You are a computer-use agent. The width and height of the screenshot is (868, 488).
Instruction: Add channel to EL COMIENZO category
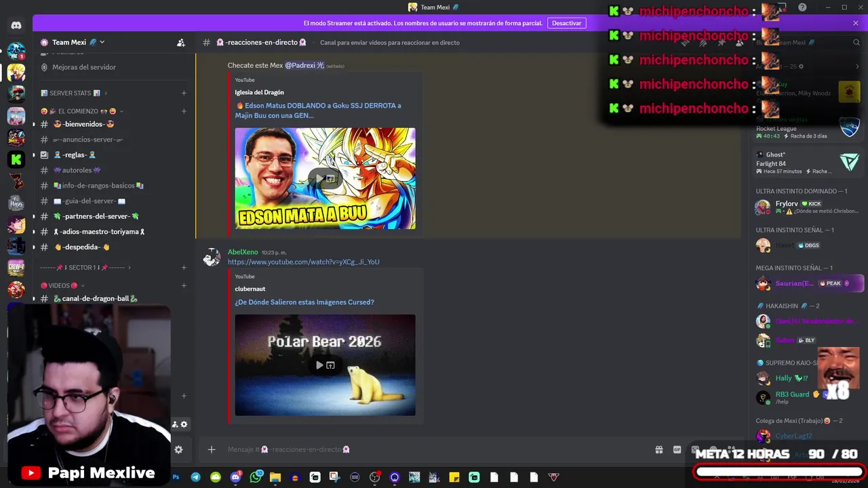[184, 111]
